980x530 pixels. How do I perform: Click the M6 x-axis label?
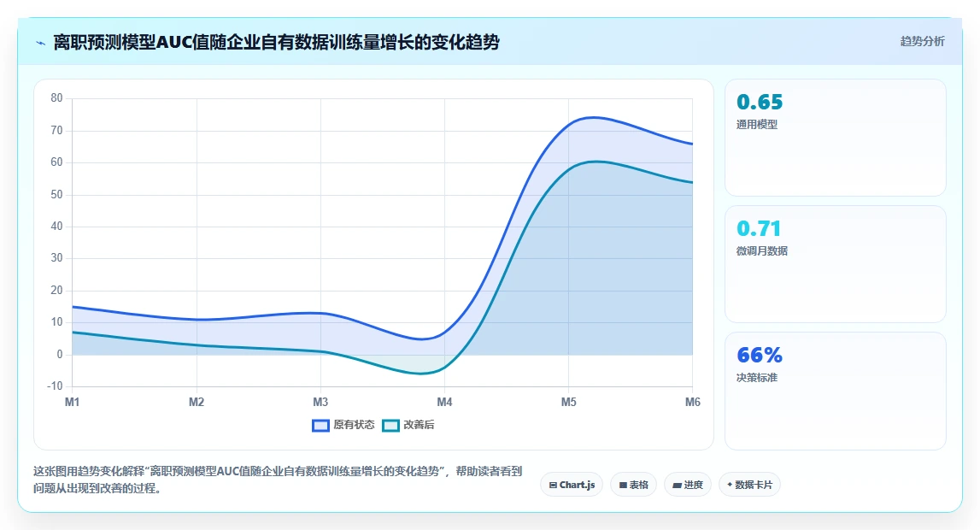[x=693, y=402]
